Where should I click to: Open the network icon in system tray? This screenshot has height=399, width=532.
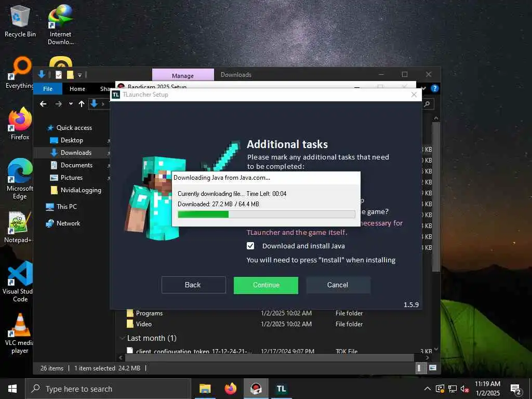[453, 389]
